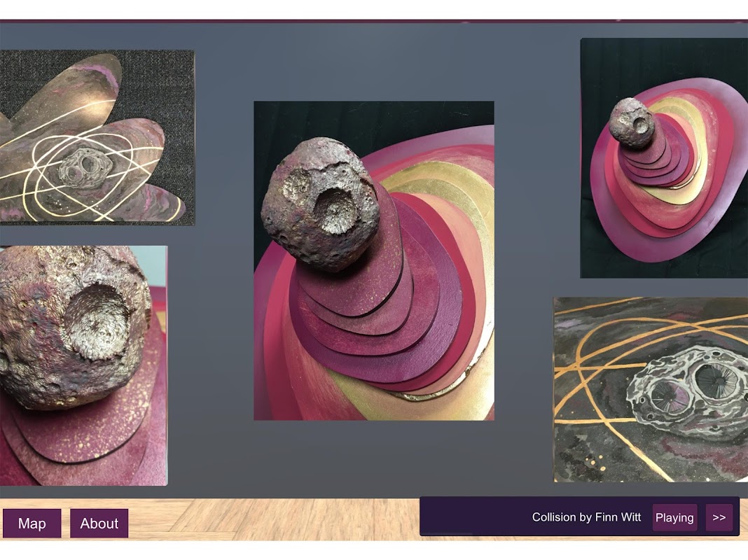Open the grey asteroid painting with gold orbits
748x560 pixels.
pos(651,390)
